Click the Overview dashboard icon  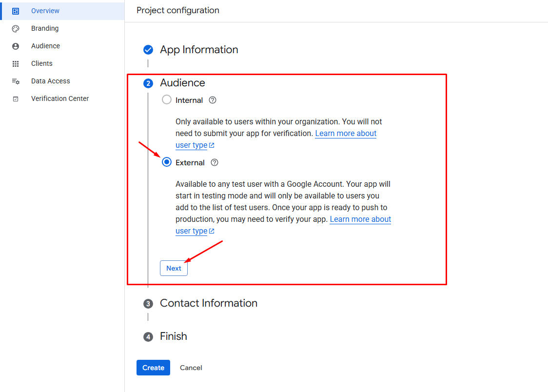point(16,11)
